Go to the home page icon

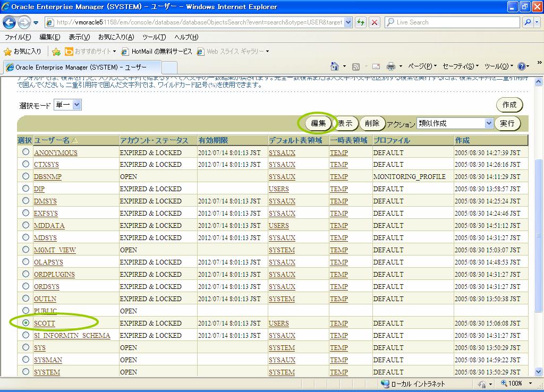click(x=335, y=66)
